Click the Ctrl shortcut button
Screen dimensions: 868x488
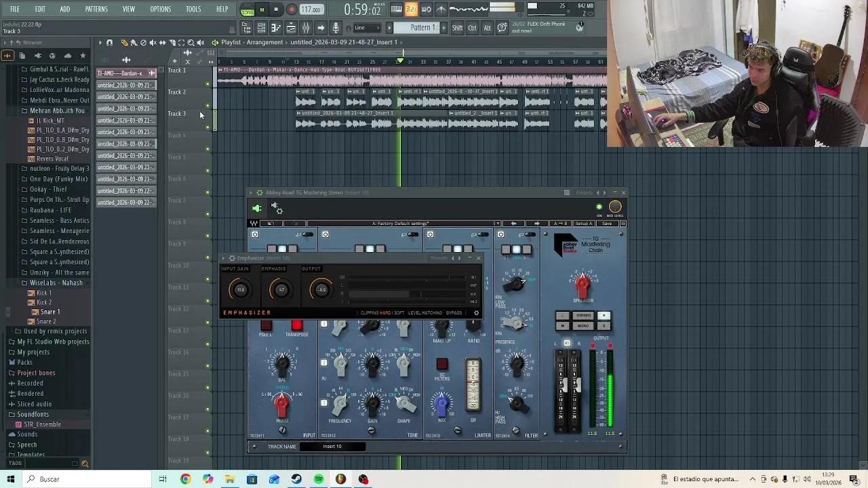(x=472, y=28)
